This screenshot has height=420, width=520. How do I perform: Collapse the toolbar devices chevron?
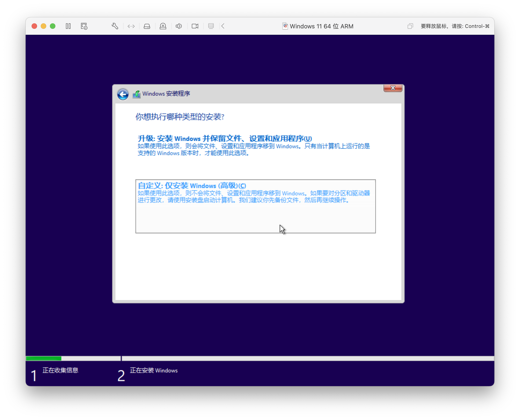coord(223,26)
